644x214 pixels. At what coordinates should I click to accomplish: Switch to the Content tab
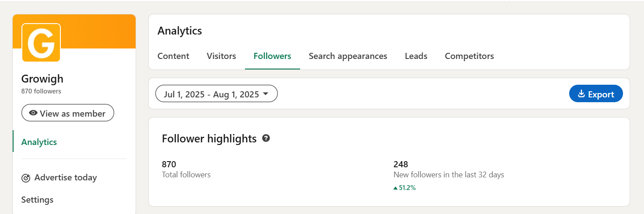pos(173,56)
